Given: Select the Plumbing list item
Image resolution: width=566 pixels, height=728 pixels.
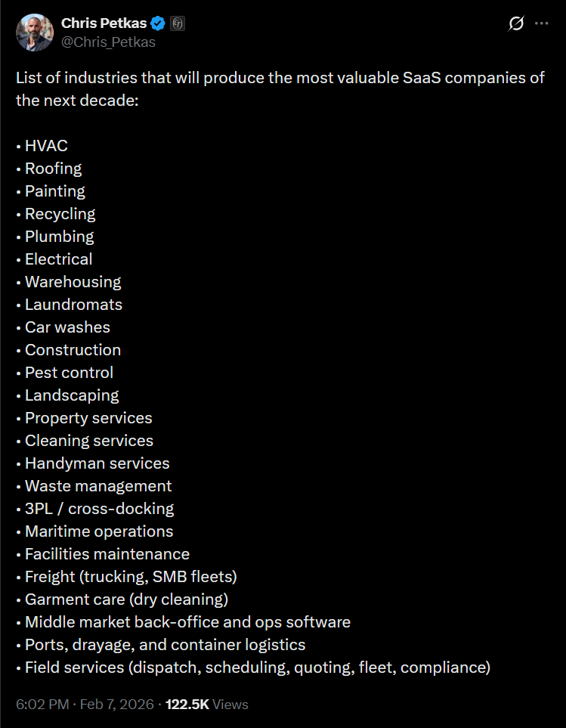Looking at the screenshot, I should pos(59,236).
